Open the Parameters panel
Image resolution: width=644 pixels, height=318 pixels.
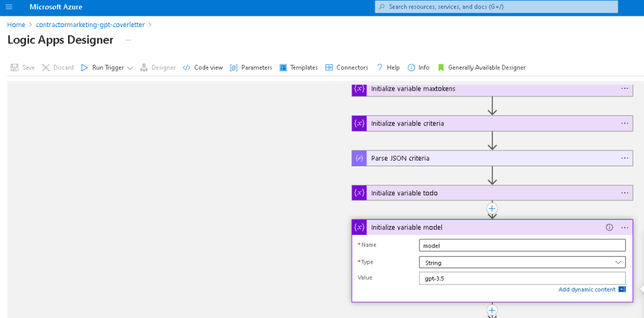coord(251,67)
